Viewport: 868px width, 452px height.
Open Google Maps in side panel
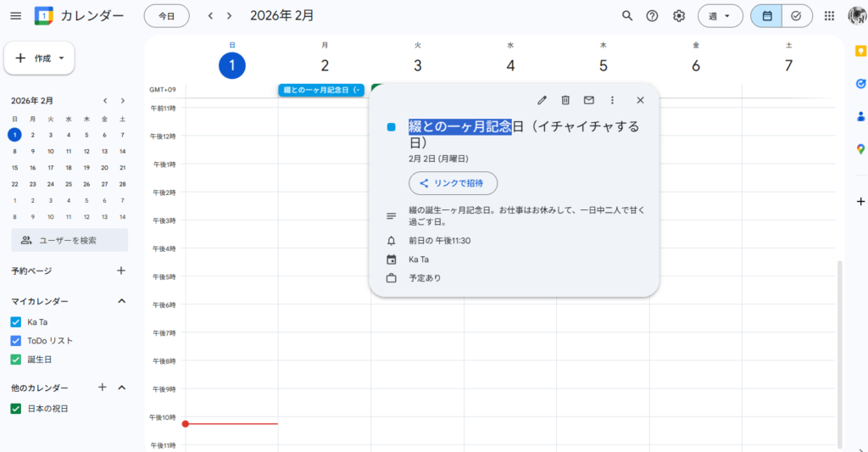860,149
